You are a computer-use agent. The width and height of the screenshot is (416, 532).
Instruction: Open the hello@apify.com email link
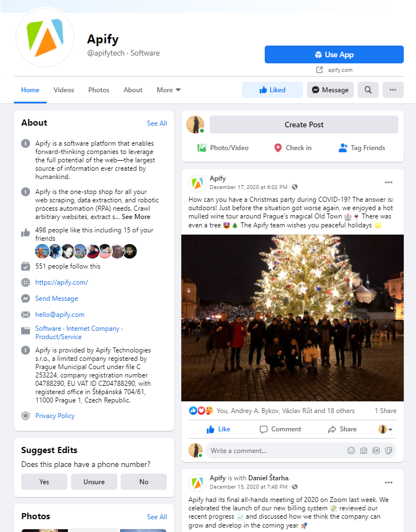click(60, 315)
